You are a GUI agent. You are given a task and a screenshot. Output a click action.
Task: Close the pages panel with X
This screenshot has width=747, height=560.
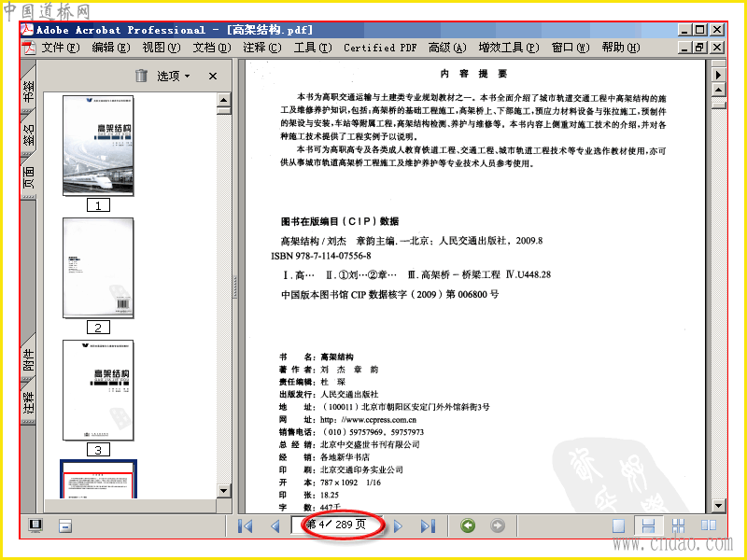tap(213, 76)
